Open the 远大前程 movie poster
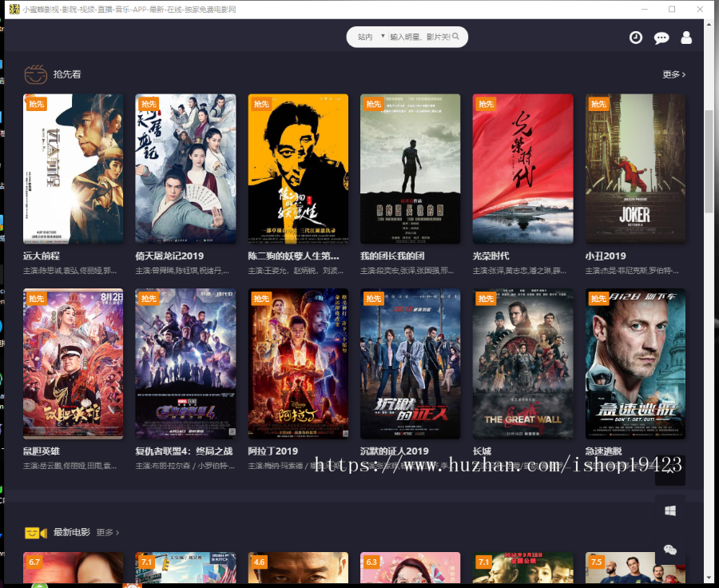 pos(73,169)
